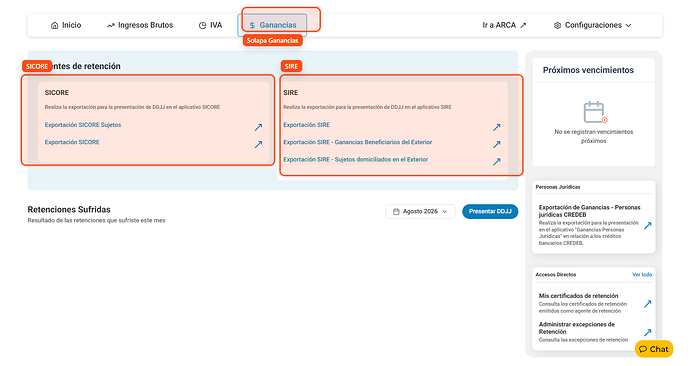
Task: Click the No se registran vencimientos próximos text
Action: click(x=594, y=136)
